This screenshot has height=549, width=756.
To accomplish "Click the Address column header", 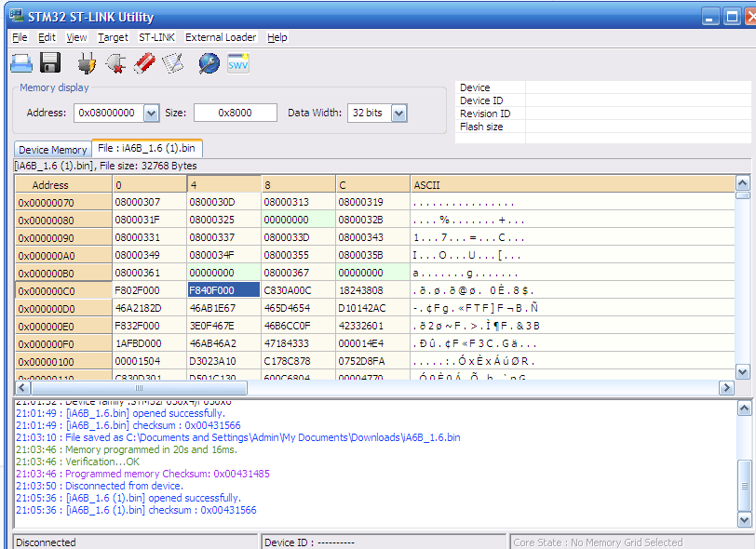I will [63, 184].
